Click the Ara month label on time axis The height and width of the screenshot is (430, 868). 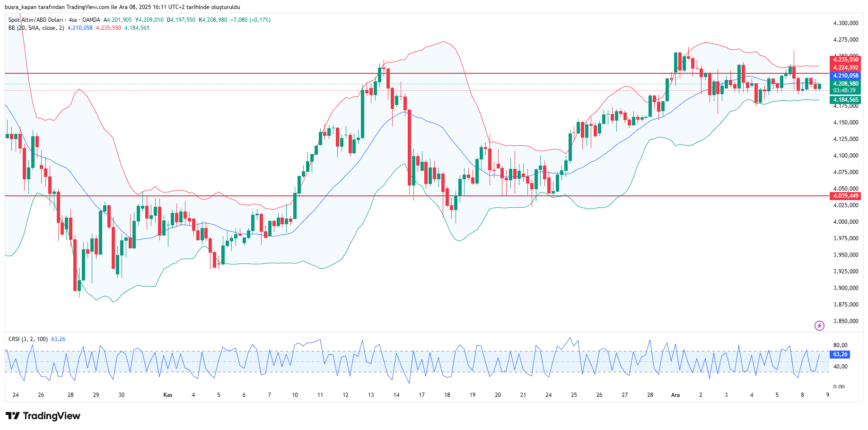[x=675, y=395]
